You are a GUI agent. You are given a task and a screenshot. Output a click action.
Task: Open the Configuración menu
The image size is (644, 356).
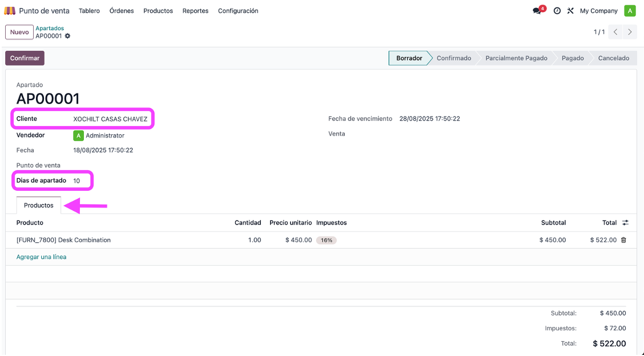click(238, 11)
